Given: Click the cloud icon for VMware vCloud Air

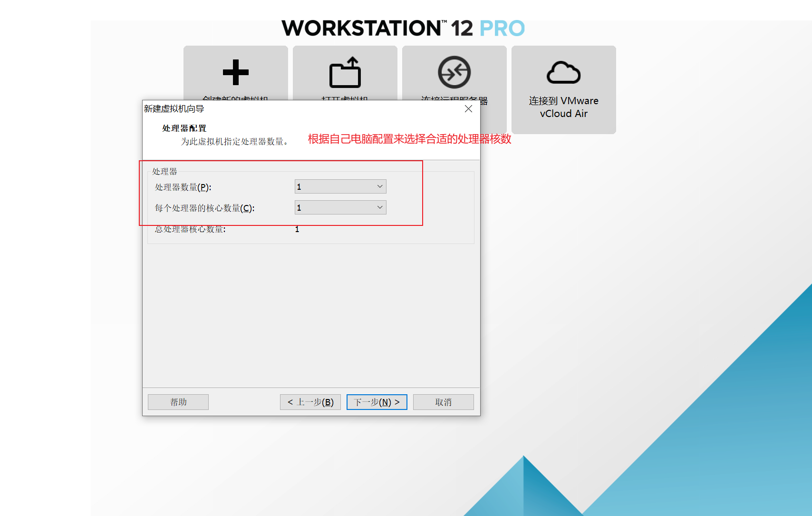Looking at the screenshot, I should [x=564, y=72].
